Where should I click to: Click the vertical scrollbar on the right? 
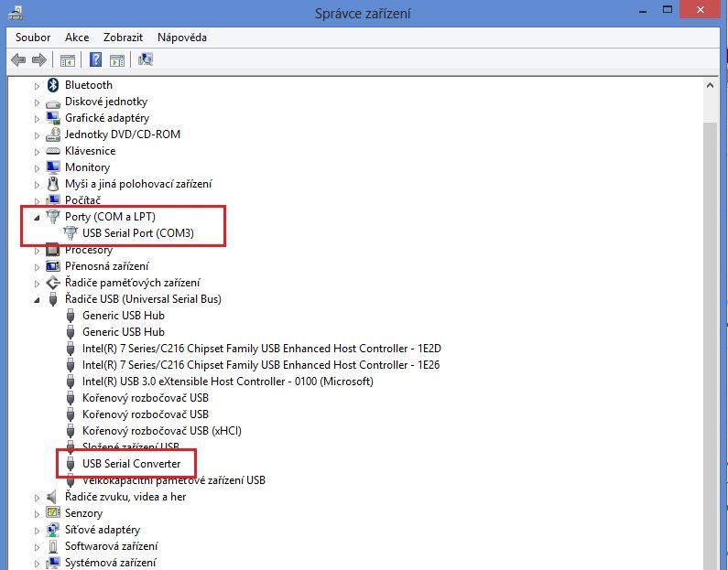coord(709,320)
